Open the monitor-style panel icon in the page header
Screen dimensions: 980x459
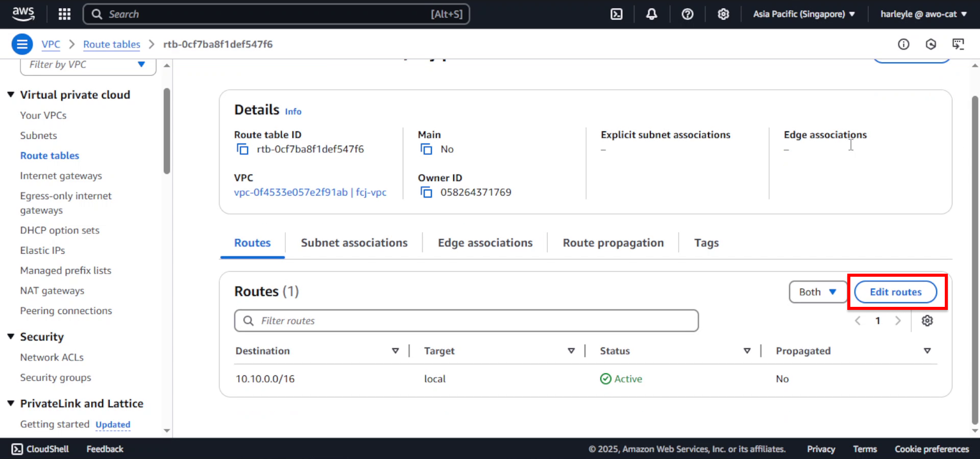pos(959,44)
